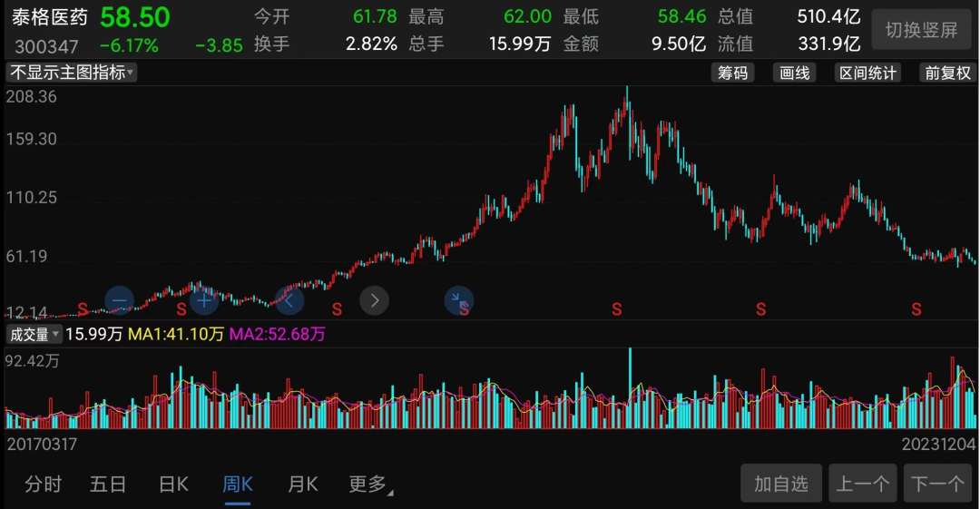This screenshot has height=509, width=980.
Task: Click the MA2:52.68万 volume average label
Action: [x=277, y=334]
